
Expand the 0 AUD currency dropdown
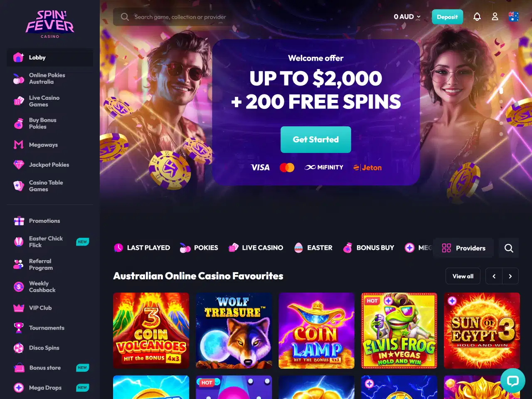(407, 17)
